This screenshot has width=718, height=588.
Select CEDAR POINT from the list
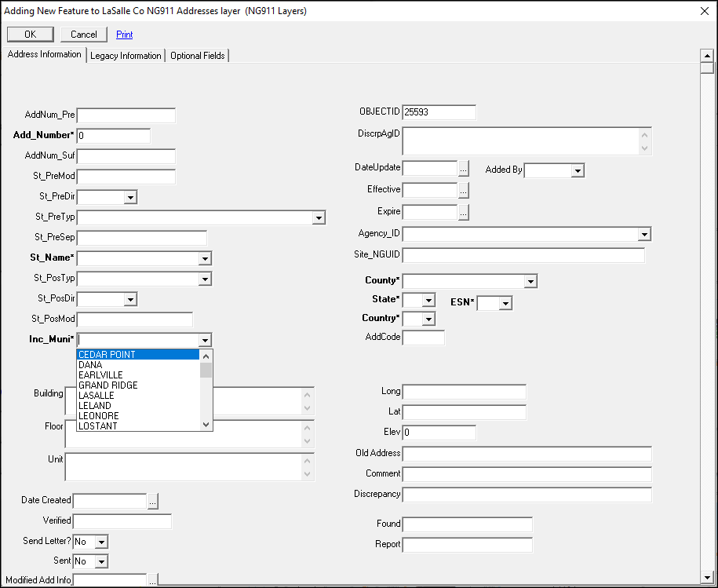(138, 355)
